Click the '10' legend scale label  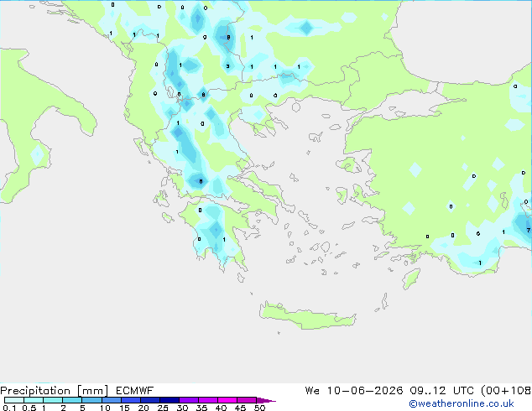coord(105,408)
